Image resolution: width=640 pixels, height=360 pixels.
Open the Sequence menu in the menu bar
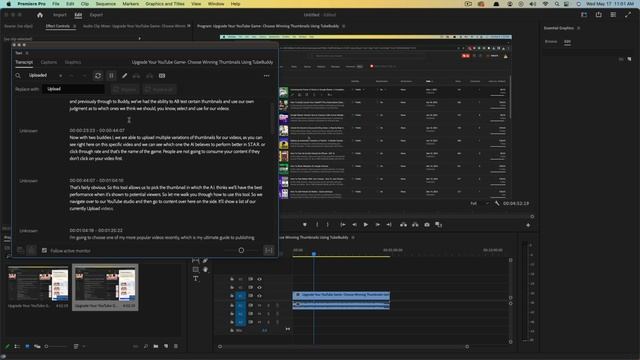click(x=106, y=4)
